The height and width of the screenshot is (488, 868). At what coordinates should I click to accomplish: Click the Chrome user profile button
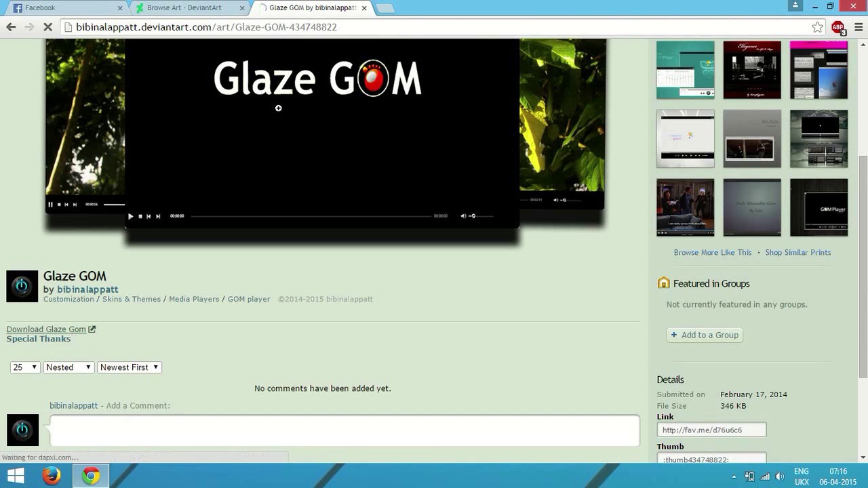point(797,6)
